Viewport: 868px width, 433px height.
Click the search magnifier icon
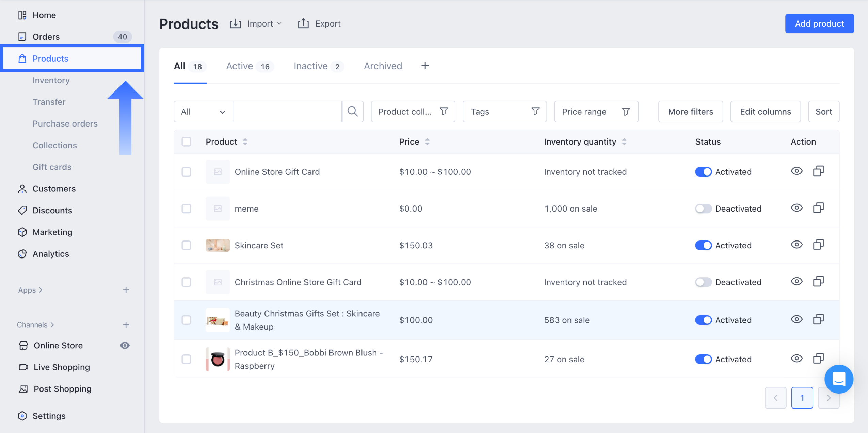[x=353, y=112]
